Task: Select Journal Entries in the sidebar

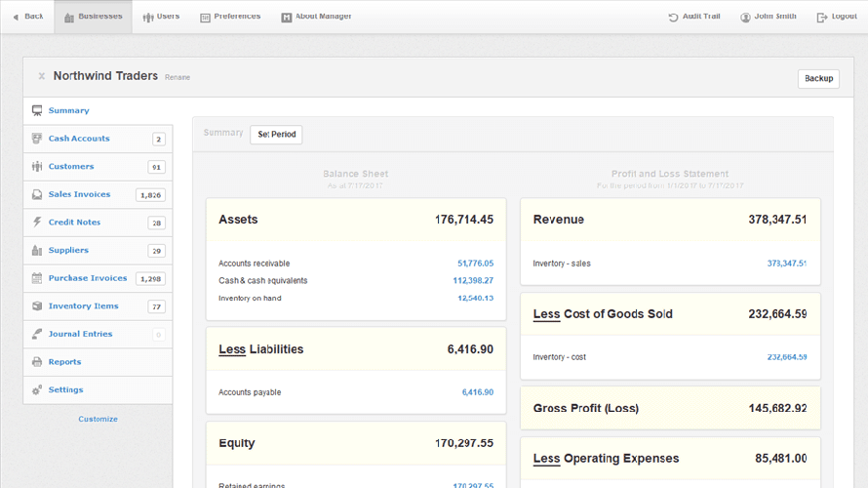Action: click(x=80, y=334)
